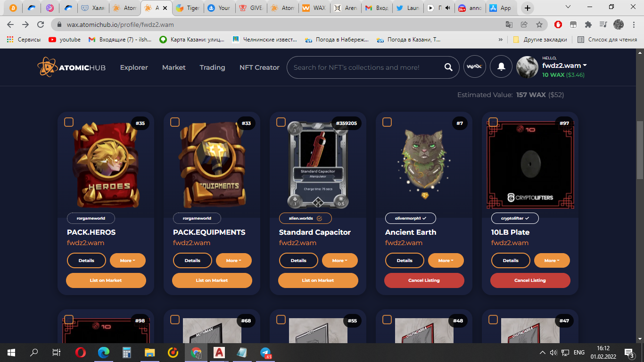Select the 10LB Plate checkbox
Image resolution: width=644 pixels, height=362 pixels.
pyautogui.click(x=493, y=122)
